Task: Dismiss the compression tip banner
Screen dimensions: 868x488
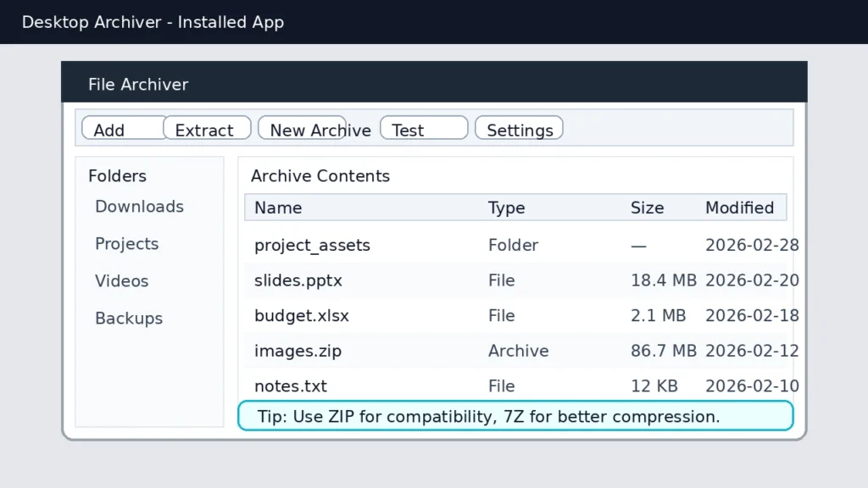Action: 515,416
